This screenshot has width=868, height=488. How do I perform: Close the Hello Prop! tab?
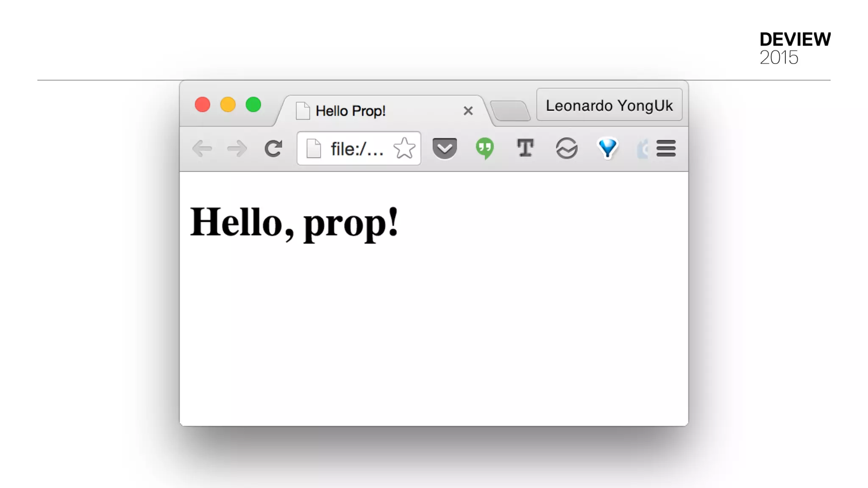tap(468, 111)
